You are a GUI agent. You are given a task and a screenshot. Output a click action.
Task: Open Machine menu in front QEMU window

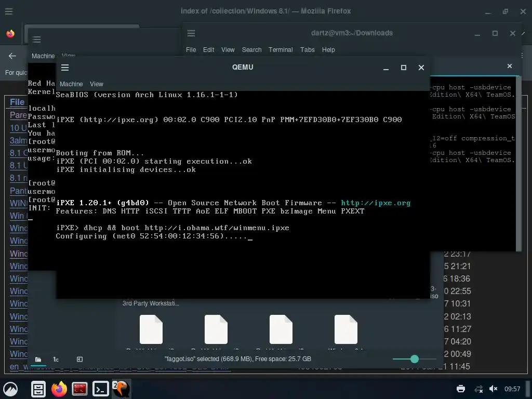point(71,84)
